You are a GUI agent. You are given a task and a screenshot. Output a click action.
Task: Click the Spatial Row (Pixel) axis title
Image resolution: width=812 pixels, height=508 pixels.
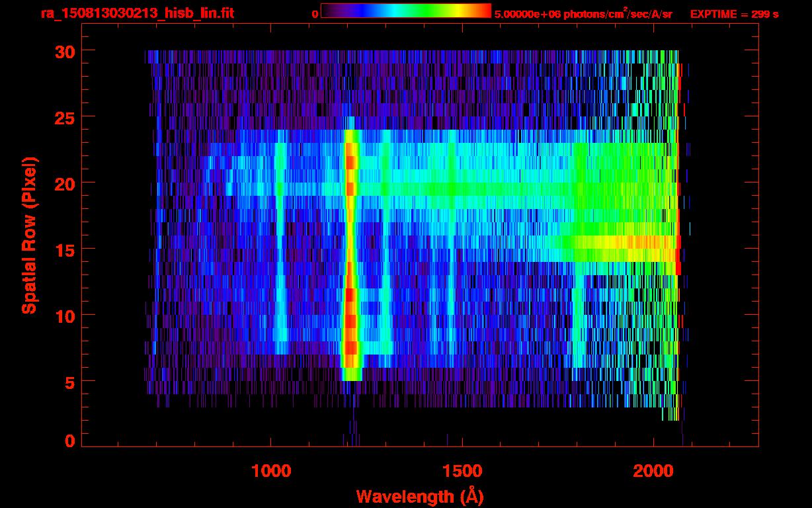click(x=29, y=235)
